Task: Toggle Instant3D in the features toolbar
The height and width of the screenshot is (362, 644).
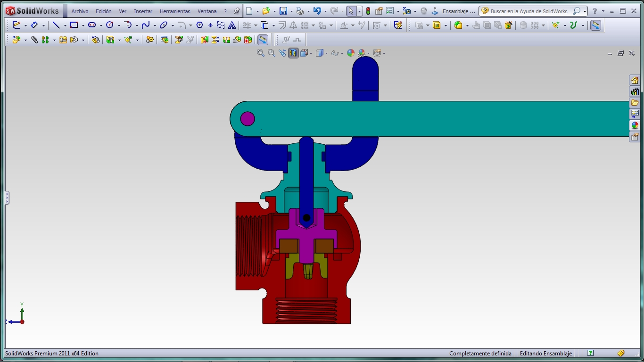Action: pos(595,25)
